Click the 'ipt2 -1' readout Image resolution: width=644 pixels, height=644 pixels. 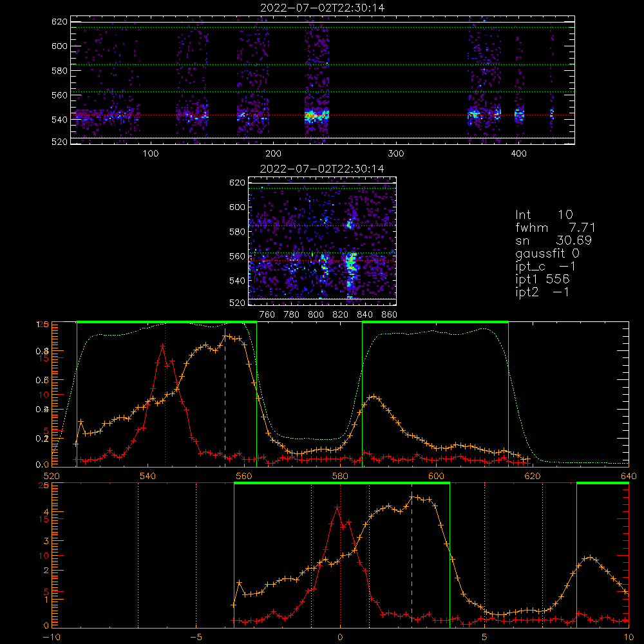click(542, 292)
